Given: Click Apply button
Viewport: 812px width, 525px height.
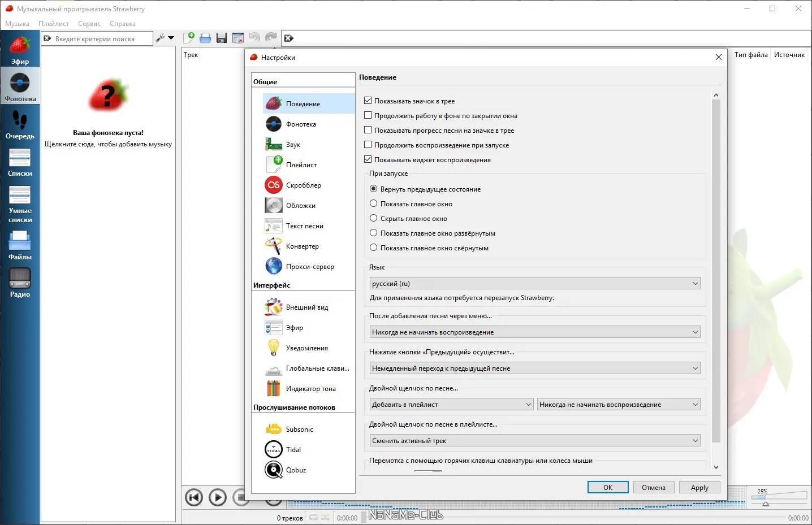Looking at the screenshot, I should [699, 487].
